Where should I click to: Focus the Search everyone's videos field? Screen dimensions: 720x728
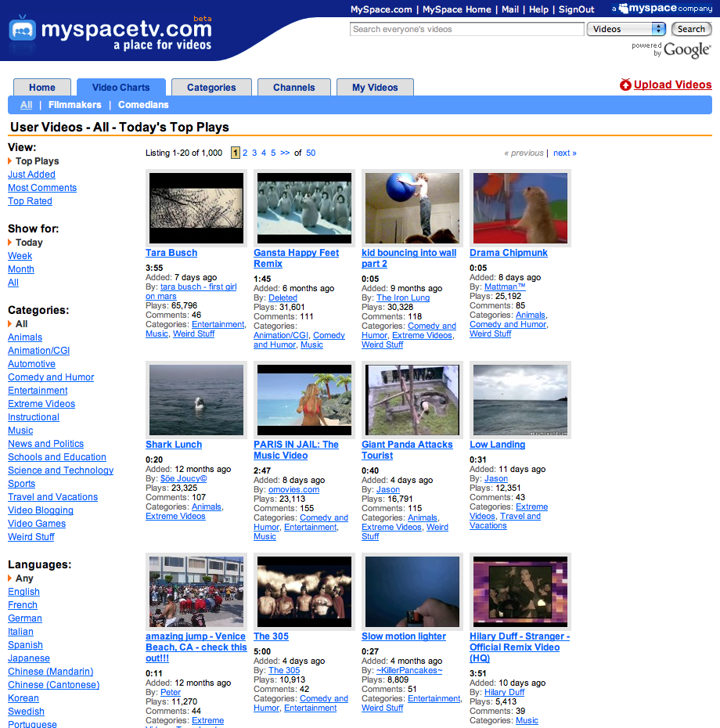[x=466, y=29]
